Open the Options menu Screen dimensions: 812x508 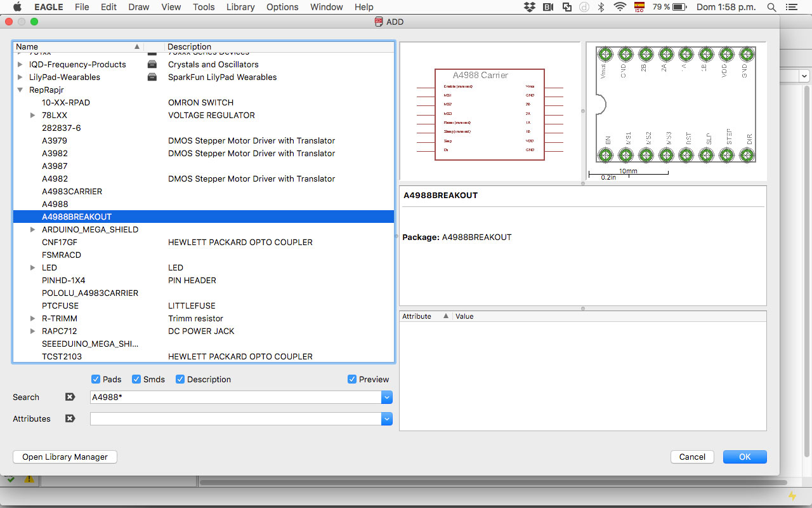tap(282, 7)
